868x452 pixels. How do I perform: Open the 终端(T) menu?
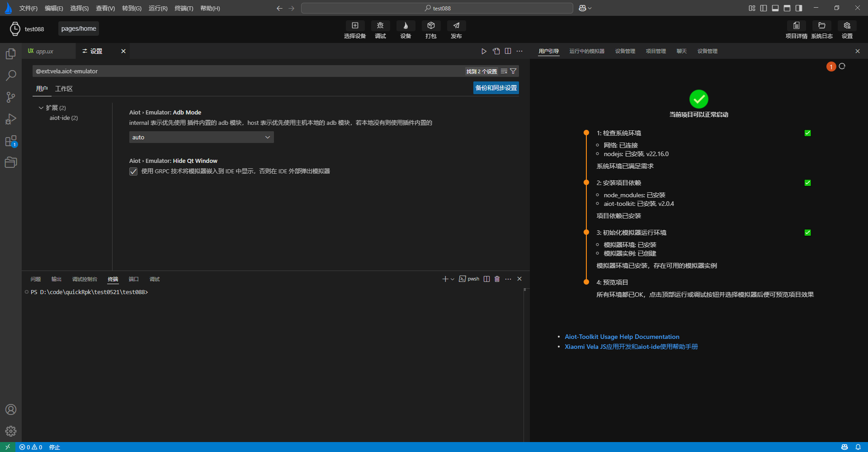[x=184, y=8]
